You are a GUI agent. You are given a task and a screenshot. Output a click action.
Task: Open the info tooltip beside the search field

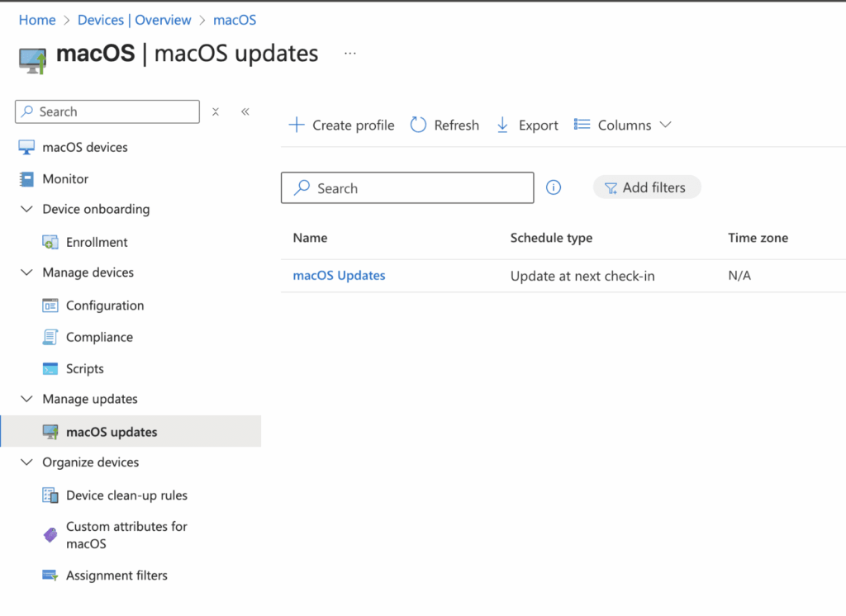click(x=554, y=187)
